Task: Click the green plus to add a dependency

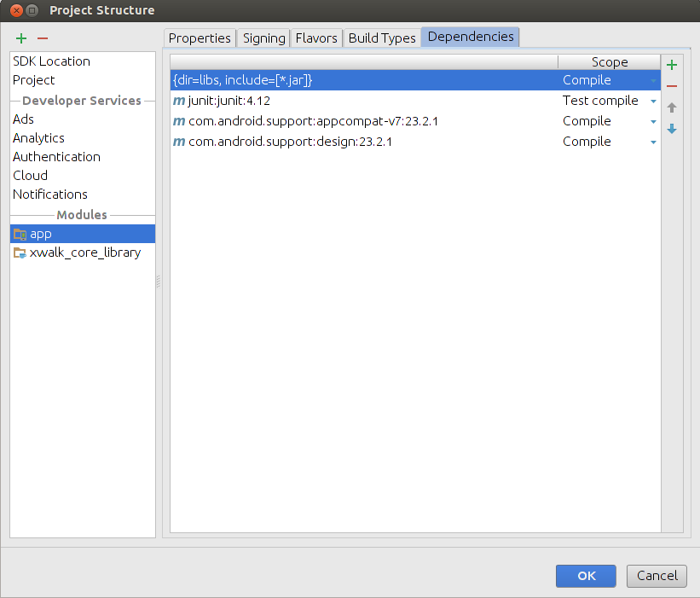Action: pos(672,65)
